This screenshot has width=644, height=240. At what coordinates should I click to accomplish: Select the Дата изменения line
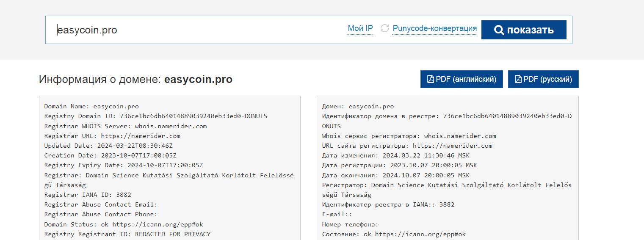(x=396, y=155)
